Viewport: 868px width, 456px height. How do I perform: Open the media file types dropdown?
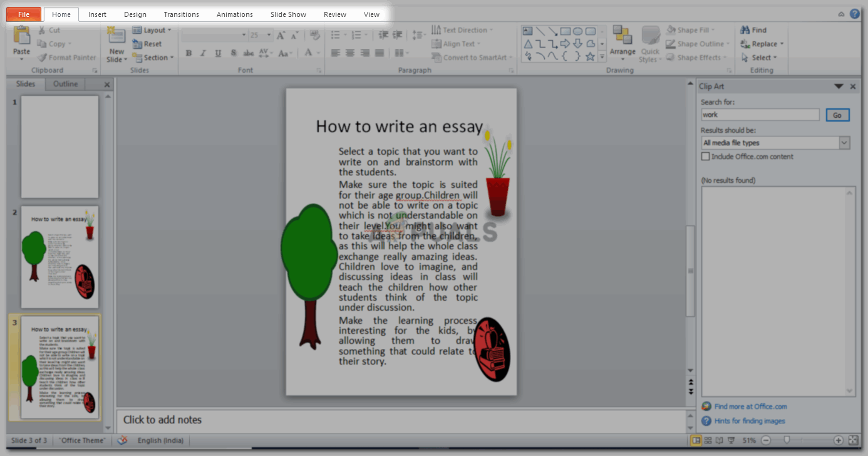[x=844, y=143]
